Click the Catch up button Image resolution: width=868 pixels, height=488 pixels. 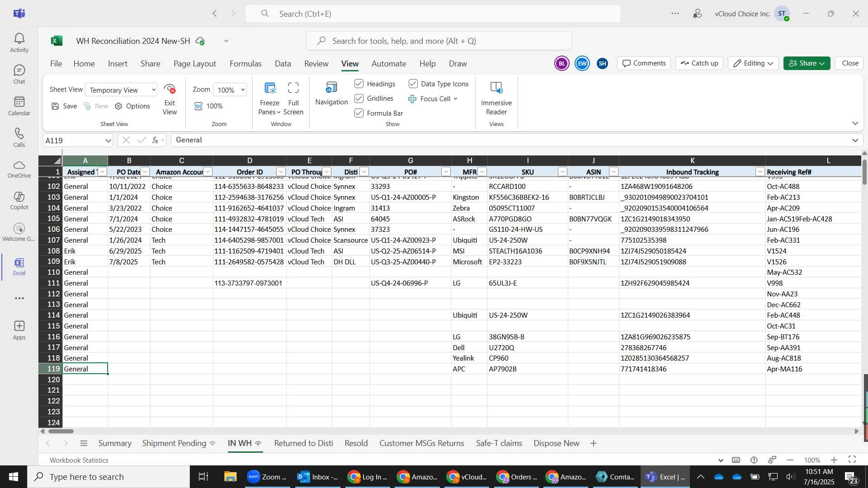pos(699,63)
